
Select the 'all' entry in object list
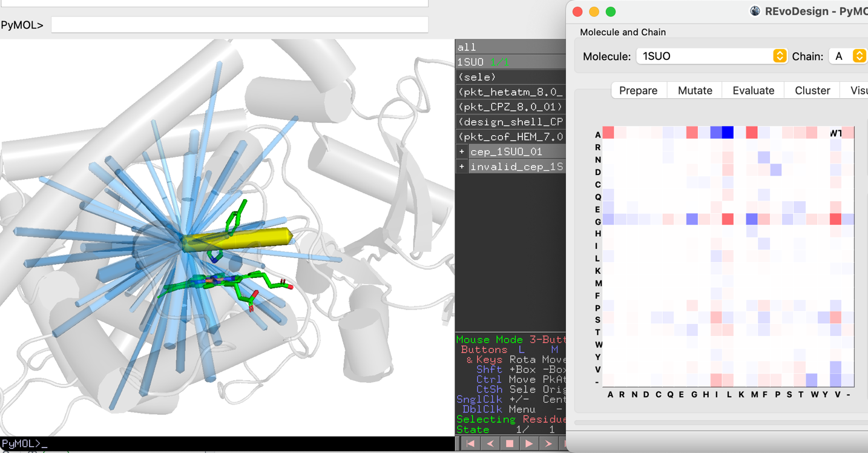coord(511,47)
